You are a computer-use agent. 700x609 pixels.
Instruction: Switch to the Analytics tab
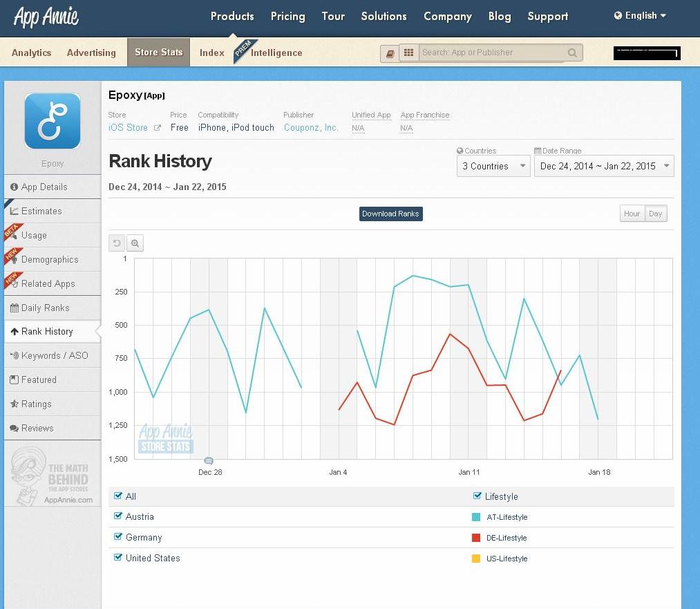coord(31,53)
